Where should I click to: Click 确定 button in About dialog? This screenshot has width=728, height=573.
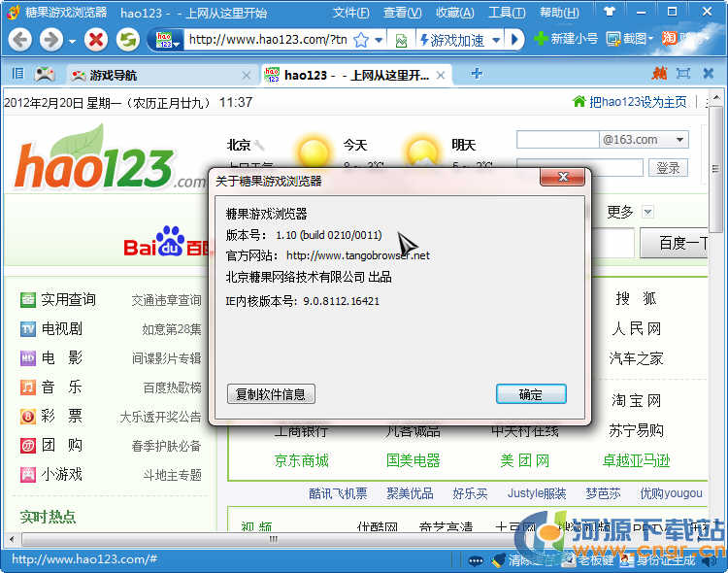coord(531,394)
